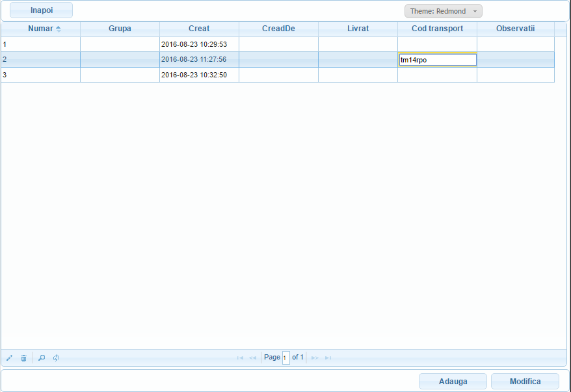Click the page number input field
The width and height of the screenshot is (571, 392).
pyautogui.click(x=286, y=357)
